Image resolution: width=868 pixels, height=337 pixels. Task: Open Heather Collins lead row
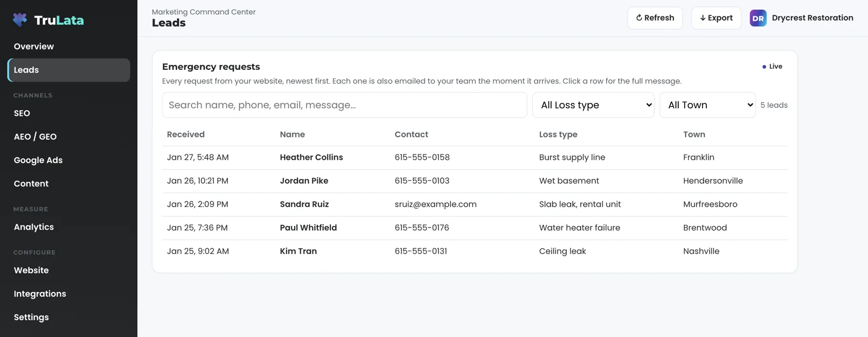(475, 158)
